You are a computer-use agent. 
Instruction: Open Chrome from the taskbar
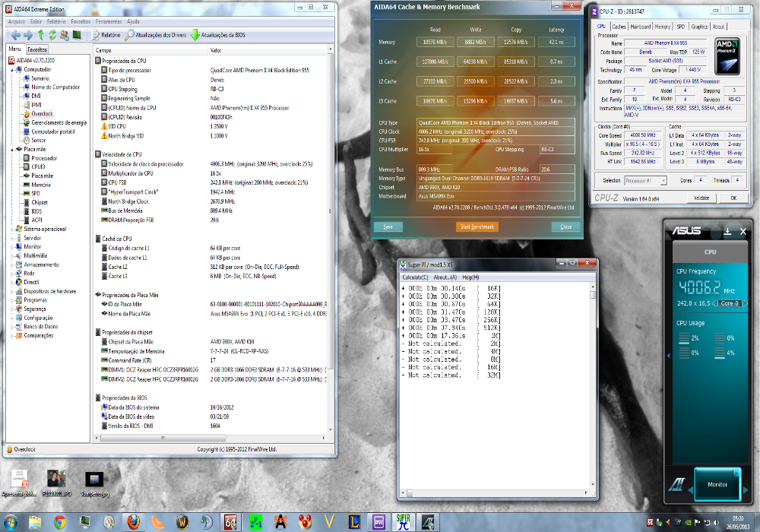click(x=59, y=522)
